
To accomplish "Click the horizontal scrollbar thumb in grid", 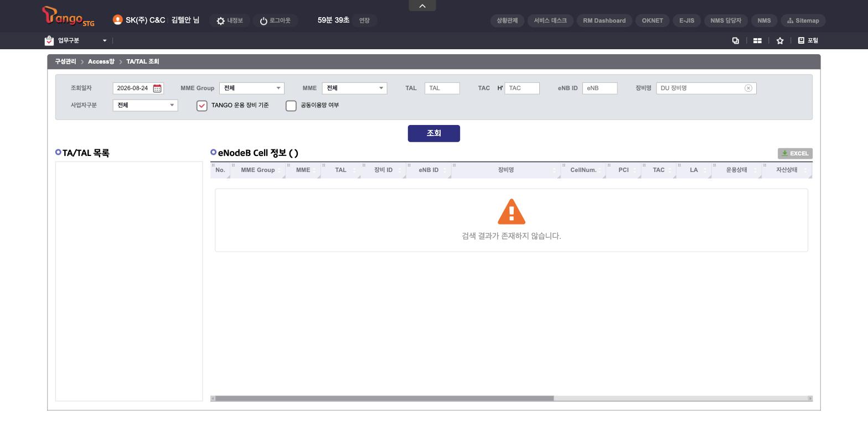I will click(385, 398).
